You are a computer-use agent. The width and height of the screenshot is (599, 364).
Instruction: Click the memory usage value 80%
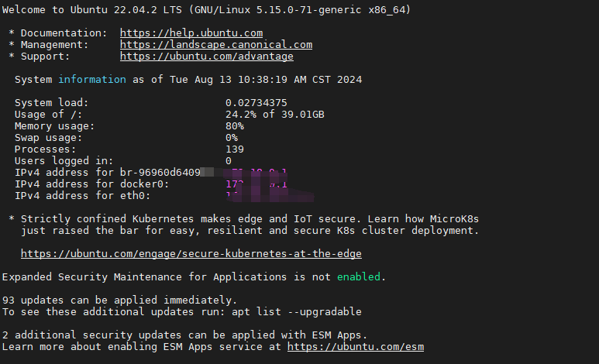click(235, 126)
